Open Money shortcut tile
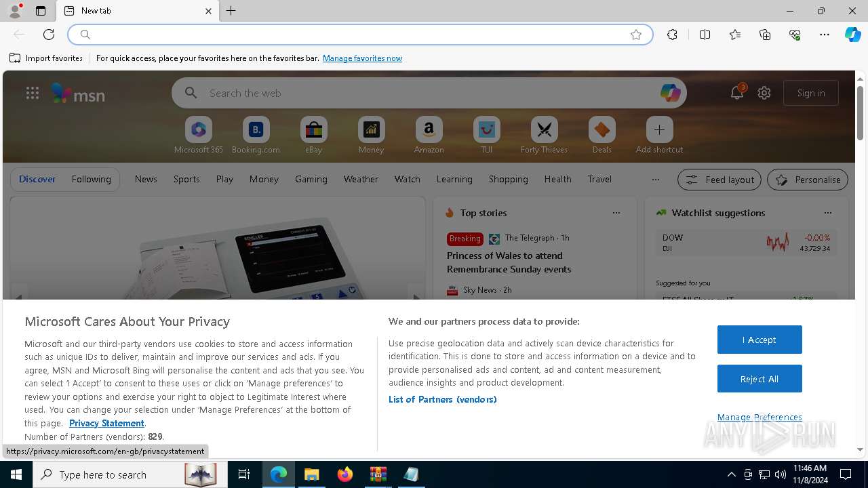This screenshot has width=868, height=488. 371,136
